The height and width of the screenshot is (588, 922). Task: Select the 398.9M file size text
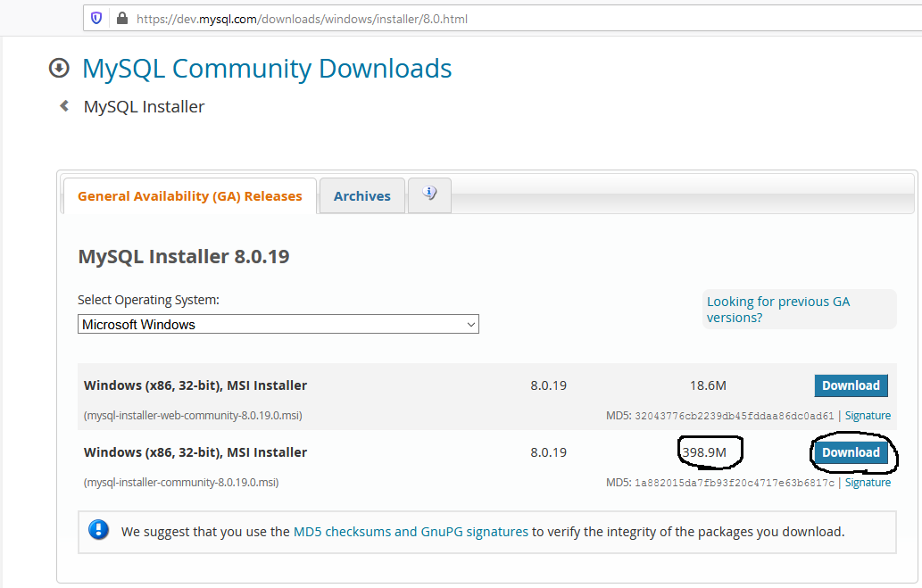pyautogui.click(x=704, y=452)
